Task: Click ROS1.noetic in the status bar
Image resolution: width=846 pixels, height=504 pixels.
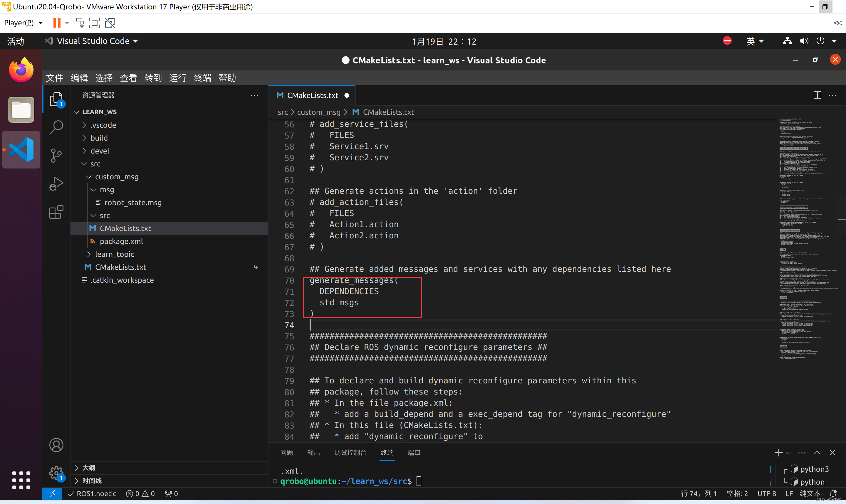Action: [92, 493]
